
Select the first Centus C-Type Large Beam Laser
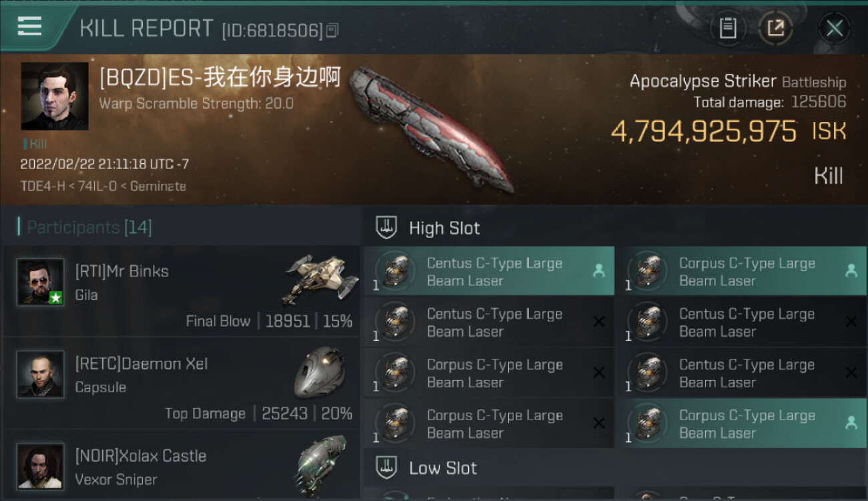[x=489, y=272]
